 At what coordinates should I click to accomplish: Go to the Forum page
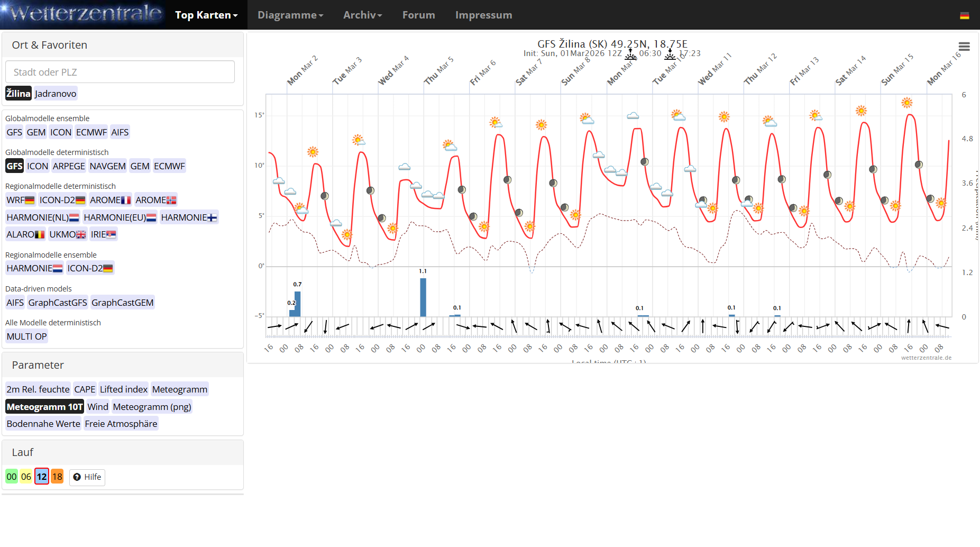coord(418,15)
